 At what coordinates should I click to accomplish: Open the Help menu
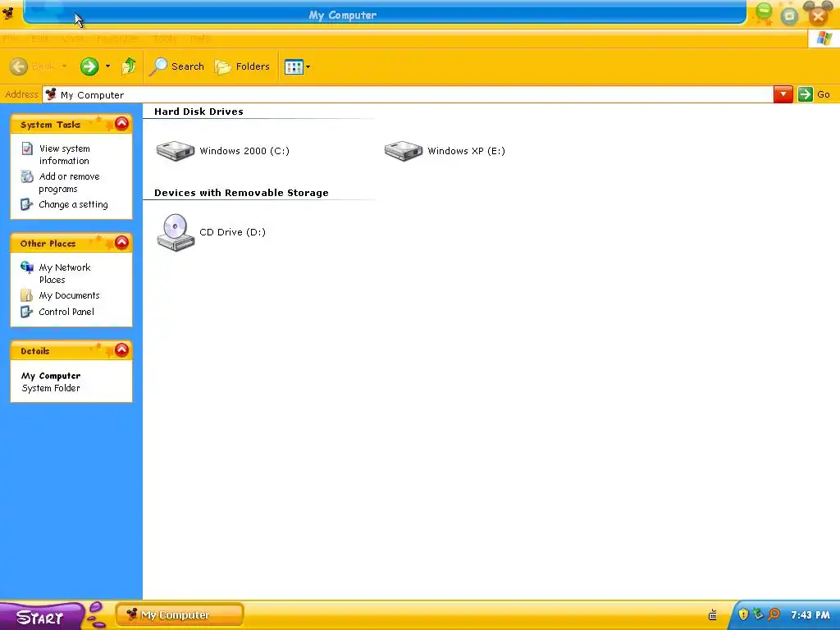(x=200, y=39)
